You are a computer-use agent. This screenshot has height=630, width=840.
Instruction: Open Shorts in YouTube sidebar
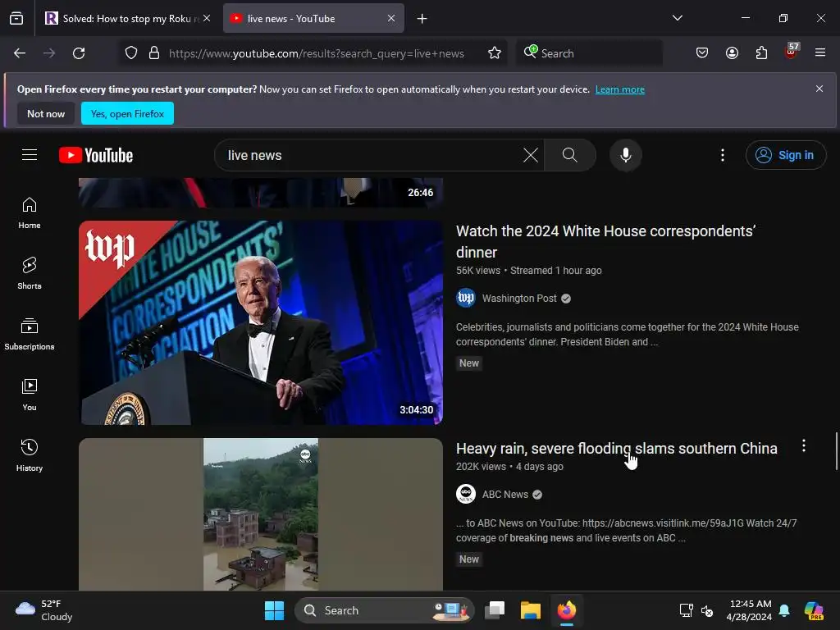pos(30,273)
